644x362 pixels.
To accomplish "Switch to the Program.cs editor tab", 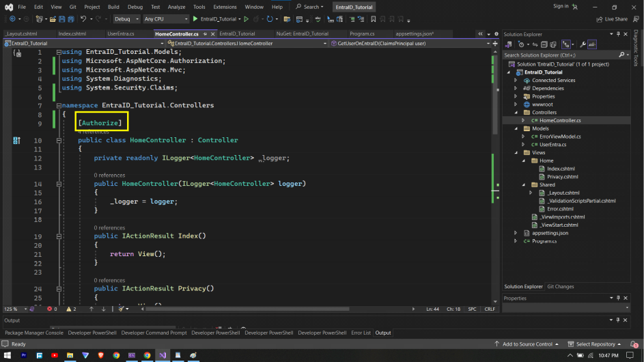I will coord(361,33).
